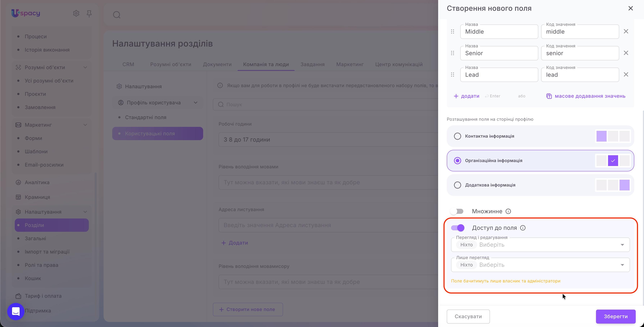Click the Крамниця shop icon

tap(18, 197)
